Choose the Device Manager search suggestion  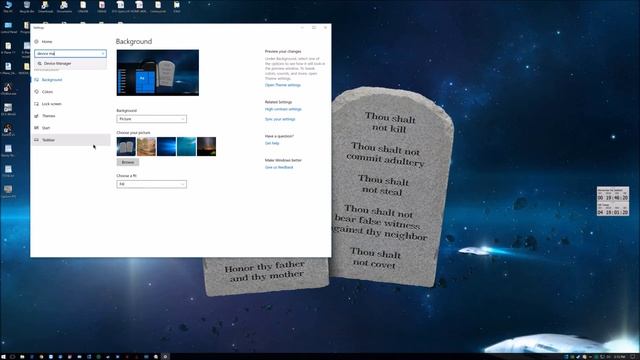point(71,64)
